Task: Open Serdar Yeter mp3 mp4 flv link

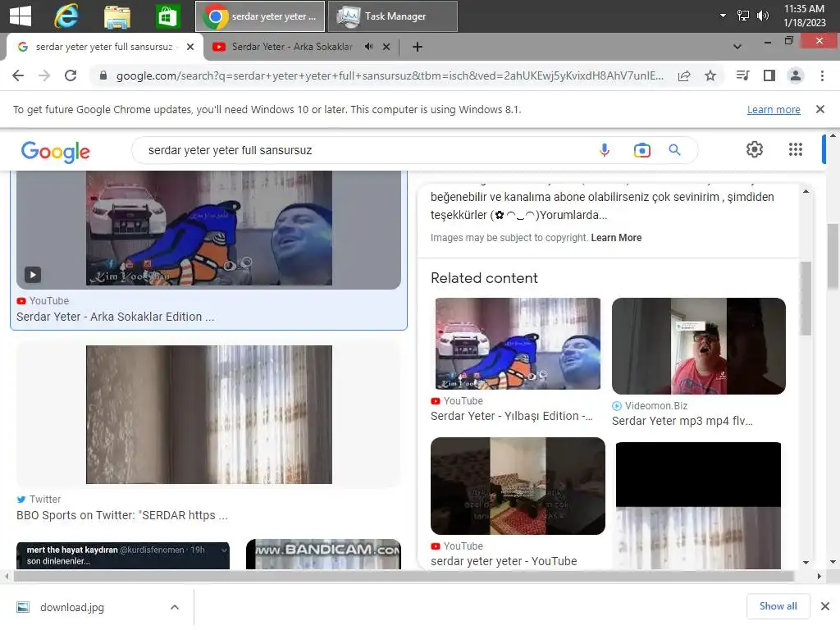Action: click(682, 421)
